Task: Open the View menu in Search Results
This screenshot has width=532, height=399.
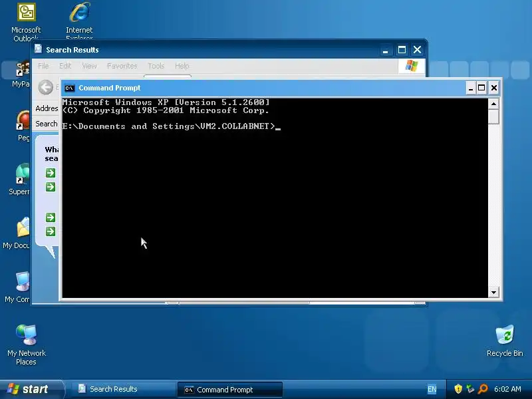Action: point(89,66)
